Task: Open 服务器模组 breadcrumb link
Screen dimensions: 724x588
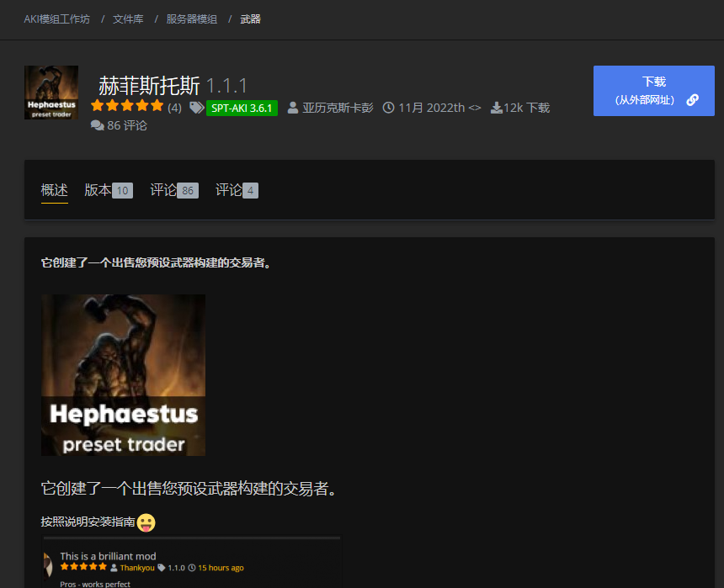Action: point(192,19)
